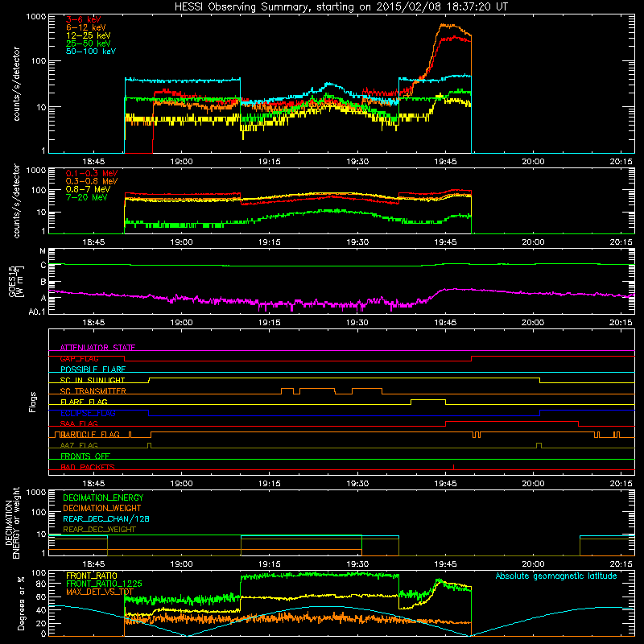Click the HESSI Observing Summary title text
644x644 pixels.
click(x=341, y=7)
